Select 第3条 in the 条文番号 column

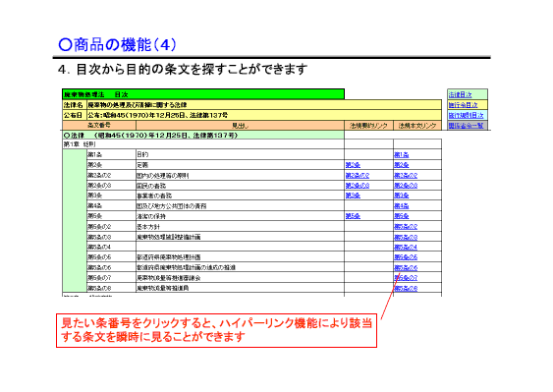tap(111, 196)
